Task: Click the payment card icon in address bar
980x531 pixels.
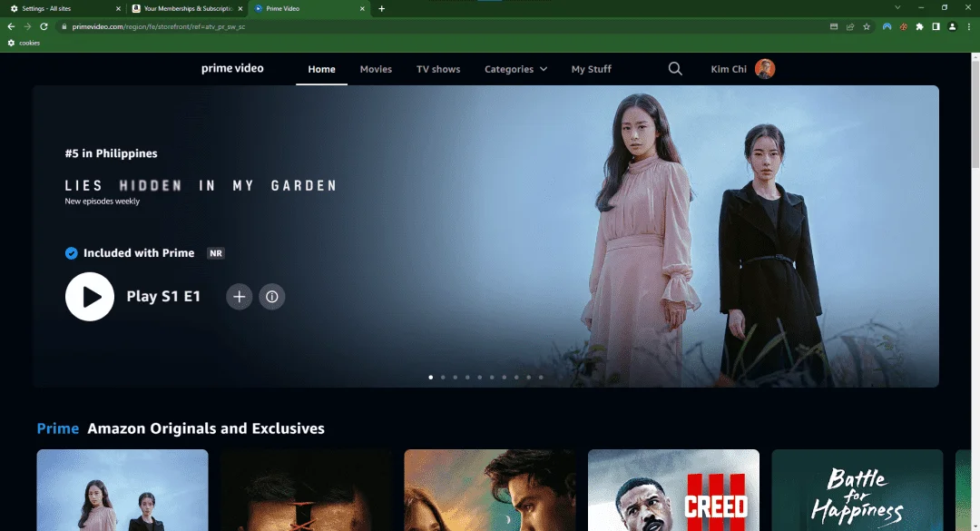Action: 834,27
